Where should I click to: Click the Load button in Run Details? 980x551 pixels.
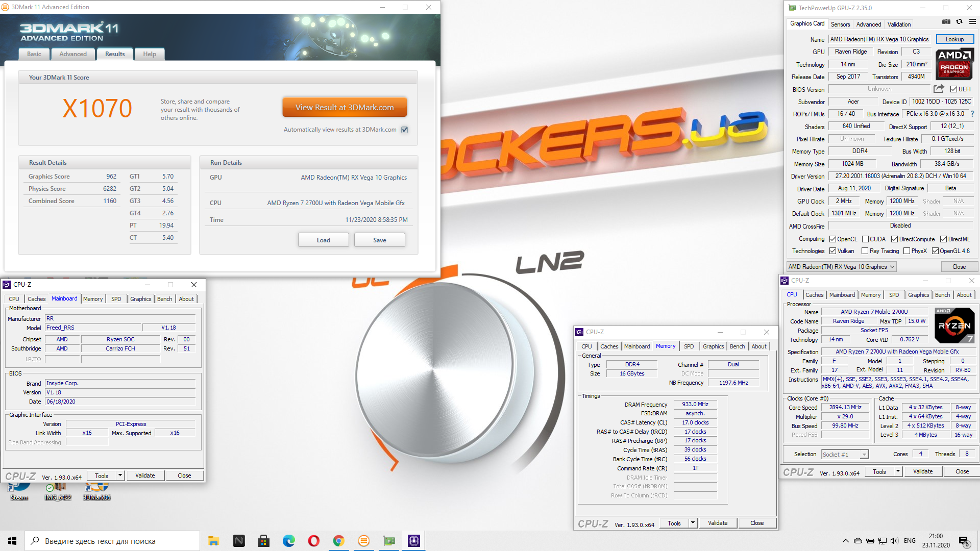point(324,240)
